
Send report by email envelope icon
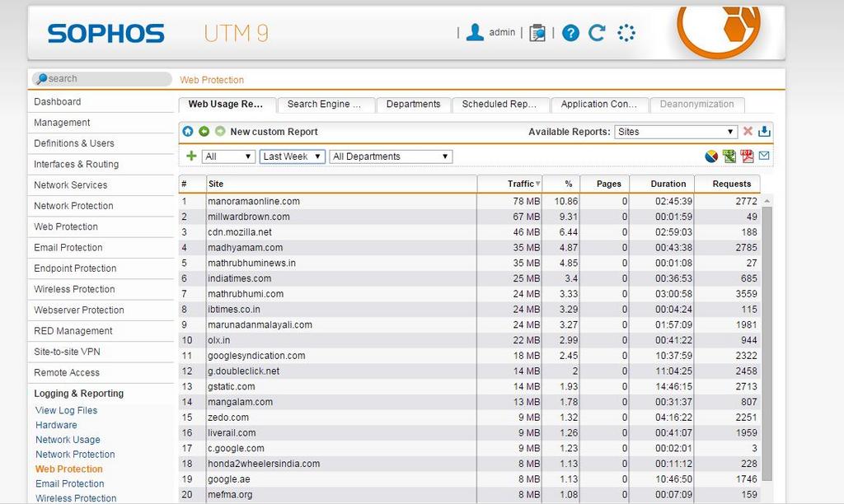764,156
